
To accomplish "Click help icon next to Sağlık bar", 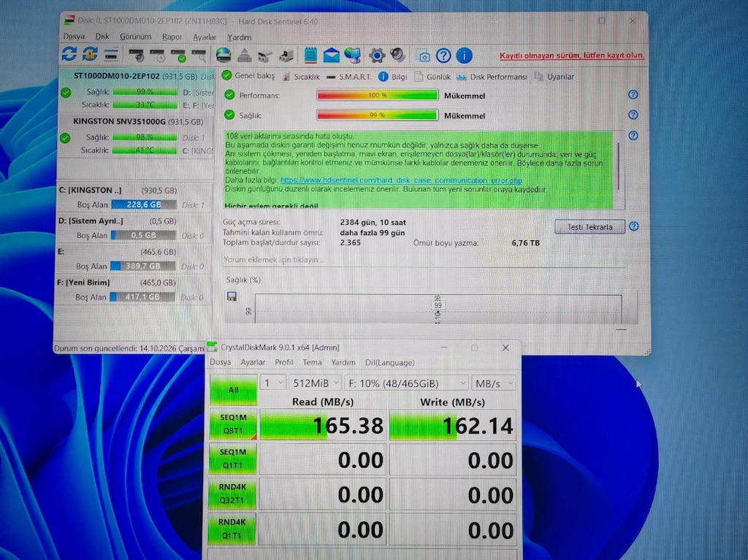I will click(x=633, y=115).
